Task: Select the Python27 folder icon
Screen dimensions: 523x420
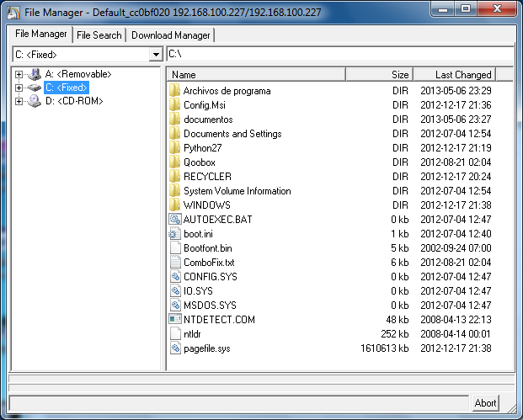Action: [175, 147]
